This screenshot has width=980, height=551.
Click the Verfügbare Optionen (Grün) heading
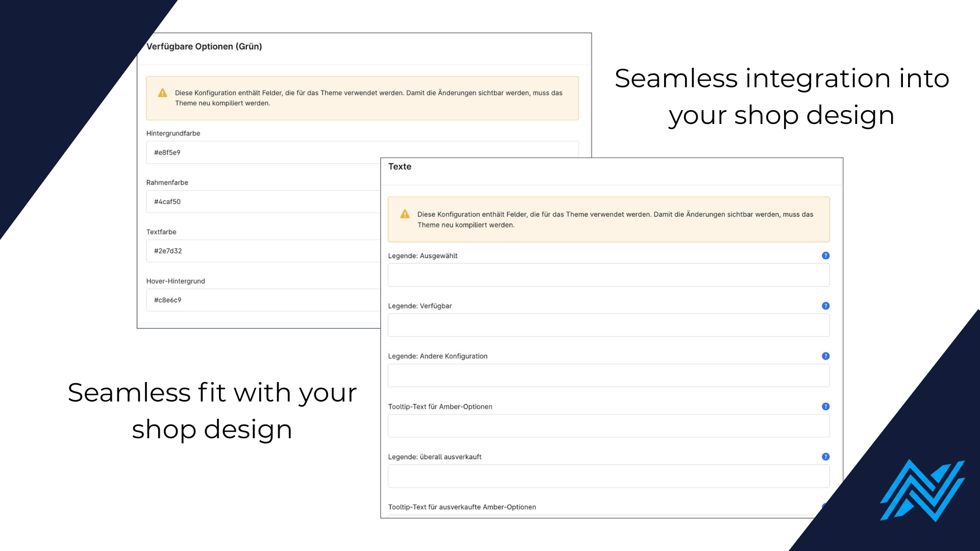204,46
